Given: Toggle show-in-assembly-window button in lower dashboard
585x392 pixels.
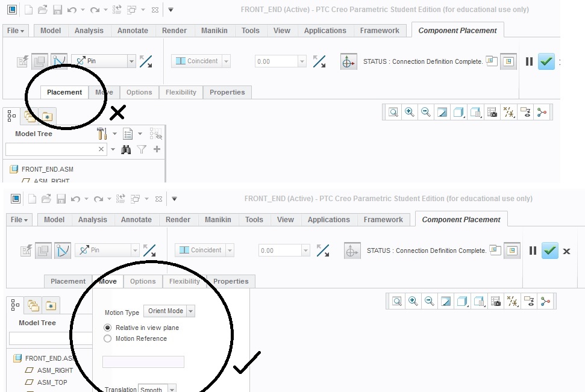Looking at the screenshot, I should 512,250.
